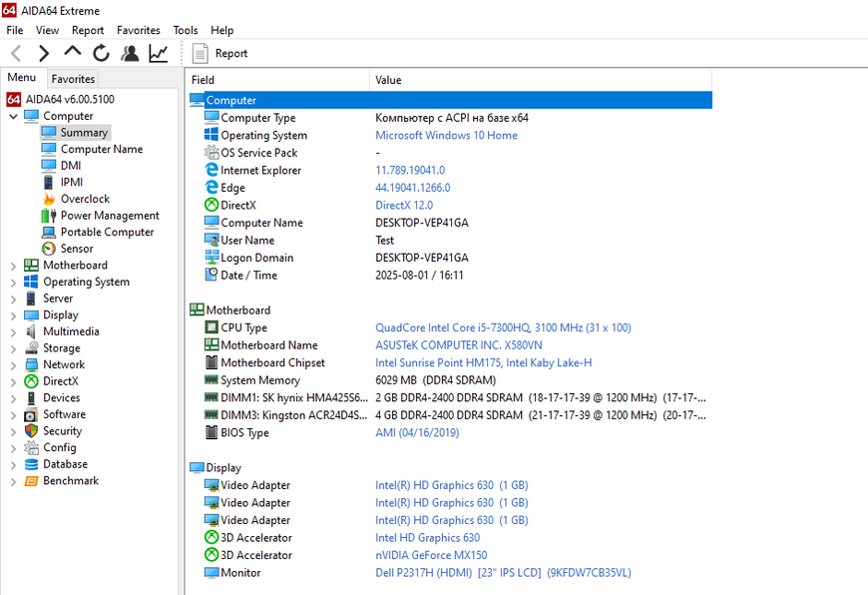Open the AMI (04/16/2019) BIOS link
The width and height of the screenshot is (868, 595).
[x=417, y=432]
